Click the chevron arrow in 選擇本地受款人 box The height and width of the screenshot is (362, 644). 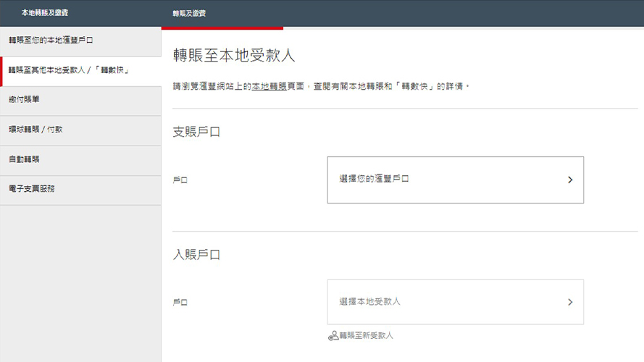pyautogui.click(x=570, y=302)
